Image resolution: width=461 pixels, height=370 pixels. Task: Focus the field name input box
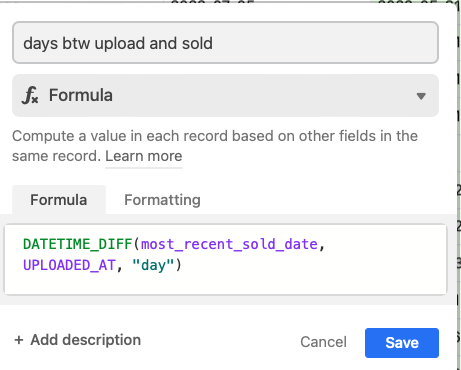point(225,43)
